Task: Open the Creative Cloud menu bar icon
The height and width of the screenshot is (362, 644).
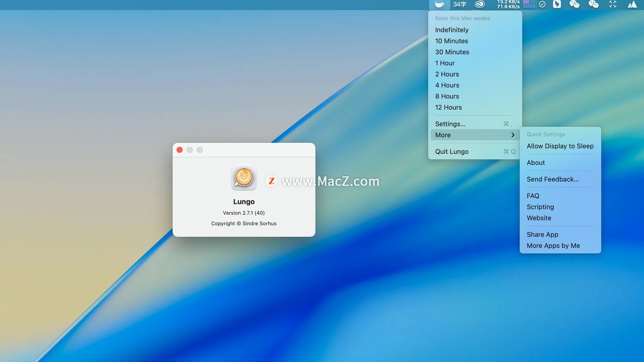Action: point(480,4)
